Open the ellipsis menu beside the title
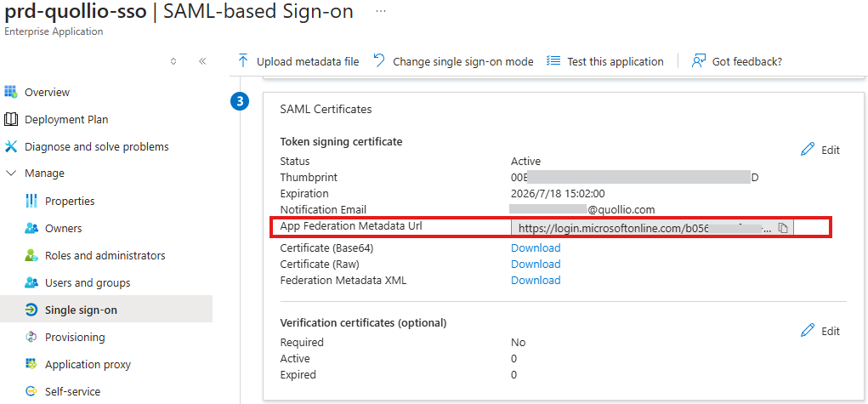The height and width of the screenshot is (404, 868). click(x=381, y=12)
